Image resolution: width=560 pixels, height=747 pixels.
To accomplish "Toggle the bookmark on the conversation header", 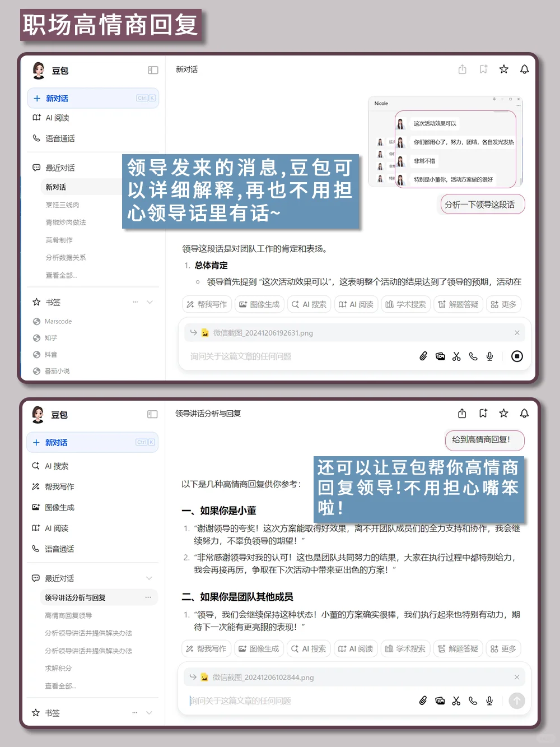I will (483, 69).
